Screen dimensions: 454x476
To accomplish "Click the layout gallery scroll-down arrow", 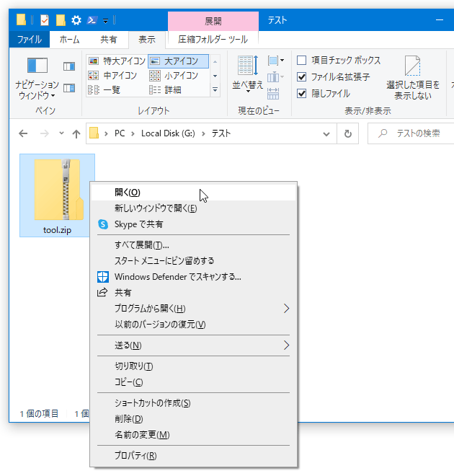I will pos(215,76).
